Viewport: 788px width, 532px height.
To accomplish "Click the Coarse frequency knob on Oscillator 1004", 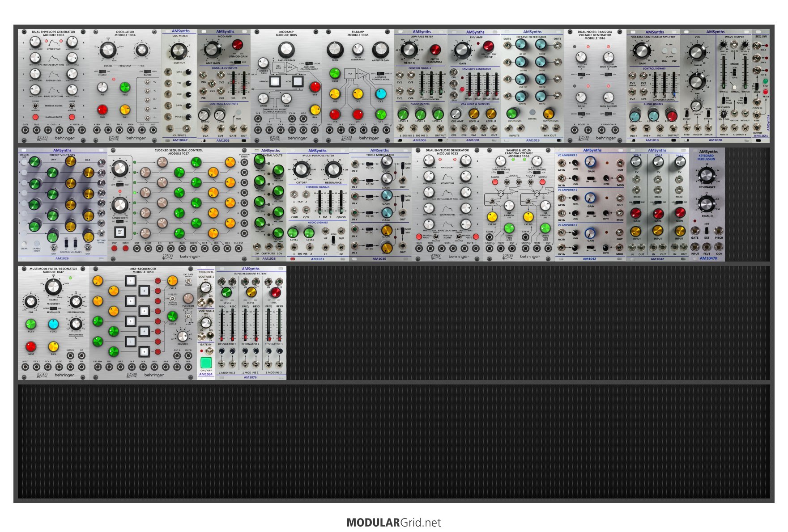I will pos(109,51).
